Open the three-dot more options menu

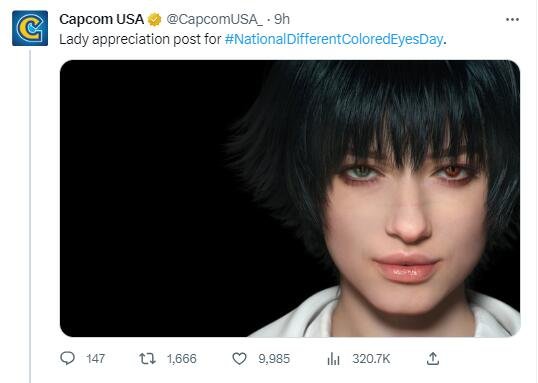[x=512, y=20]
